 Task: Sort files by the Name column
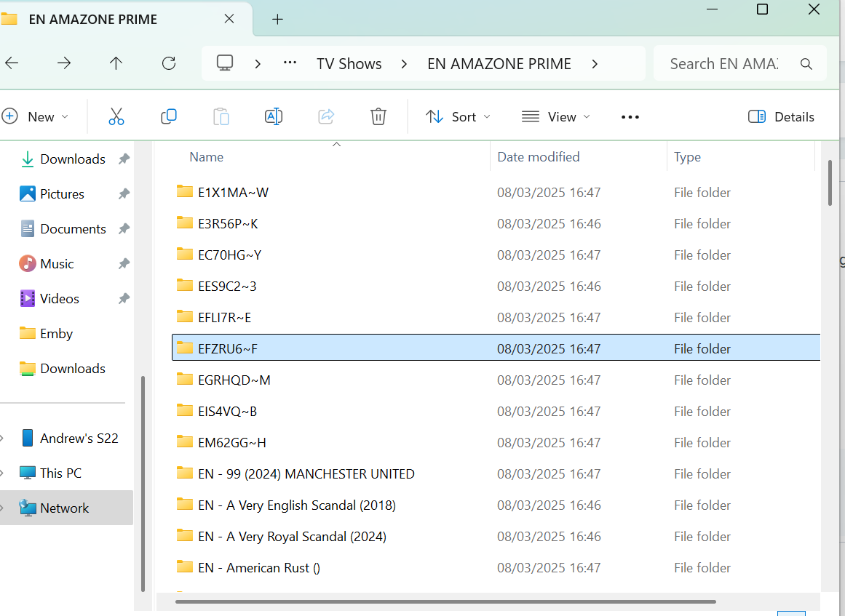click(x=207, y=157)
